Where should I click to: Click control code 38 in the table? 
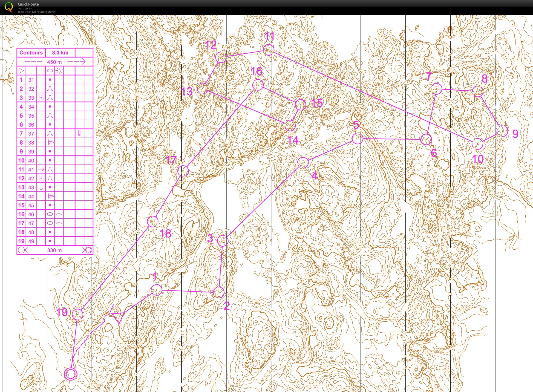coord(31,143)
